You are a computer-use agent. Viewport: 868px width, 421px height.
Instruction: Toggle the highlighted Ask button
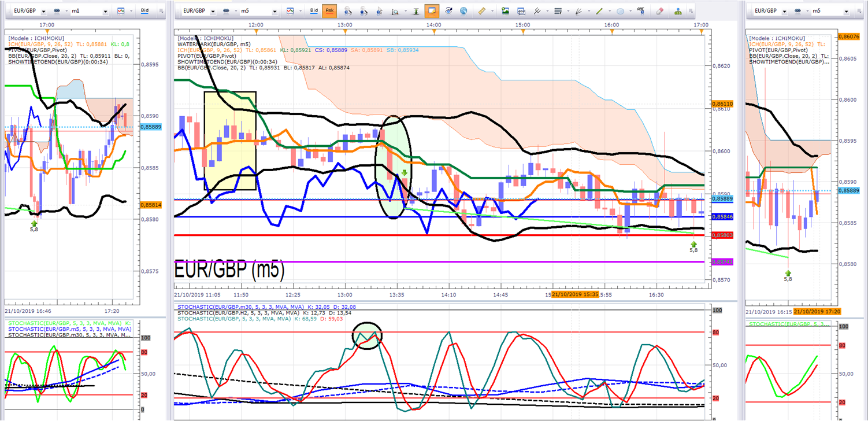coord(329,11)
